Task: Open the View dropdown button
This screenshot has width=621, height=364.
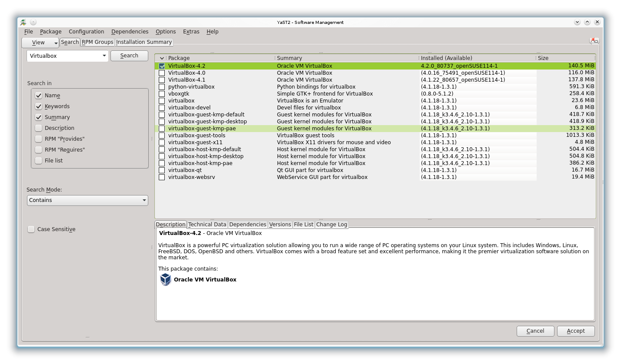Action: click(x=40, y=43)
